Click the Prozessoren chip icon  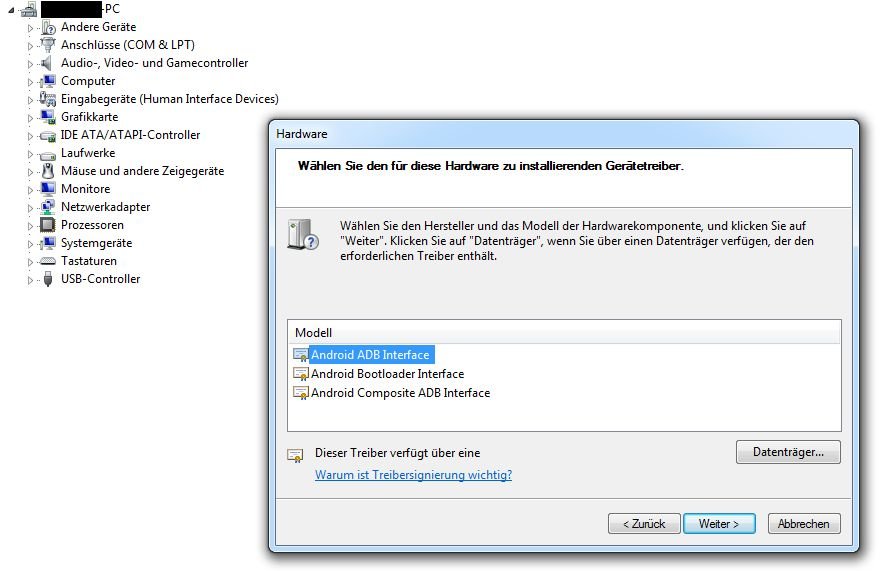pos(48,225)
